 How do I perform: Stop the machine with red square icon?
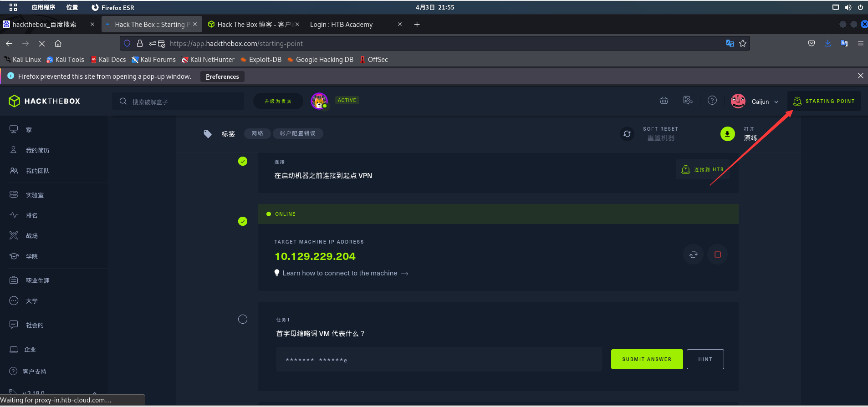718,254
